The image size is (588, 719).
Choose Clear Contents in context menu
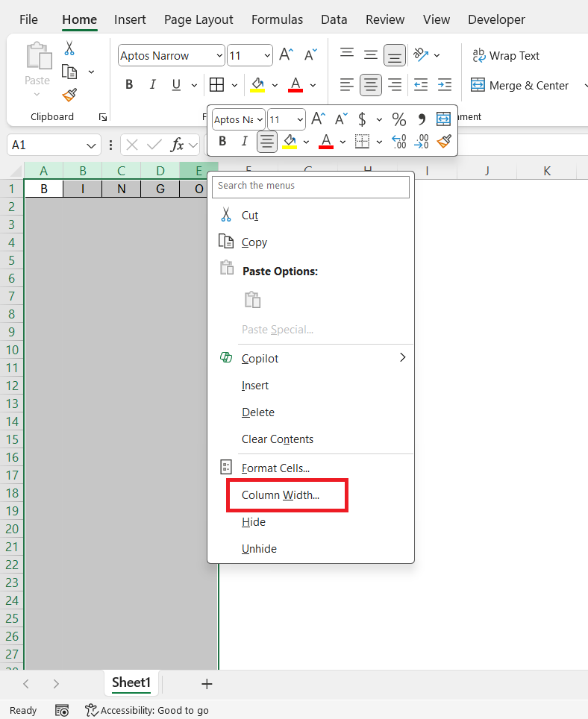[310, 439]
